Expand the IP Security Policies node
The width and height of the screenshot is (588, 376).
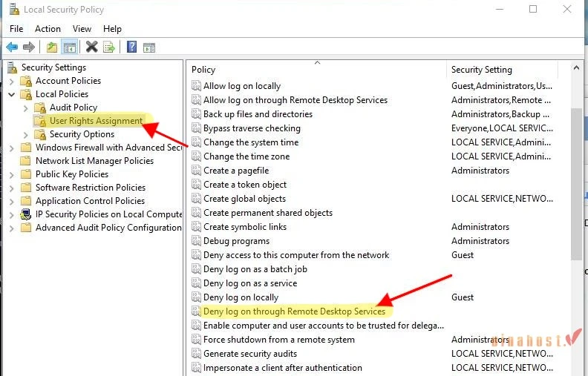pyautogui.click(x=12, y=215)
